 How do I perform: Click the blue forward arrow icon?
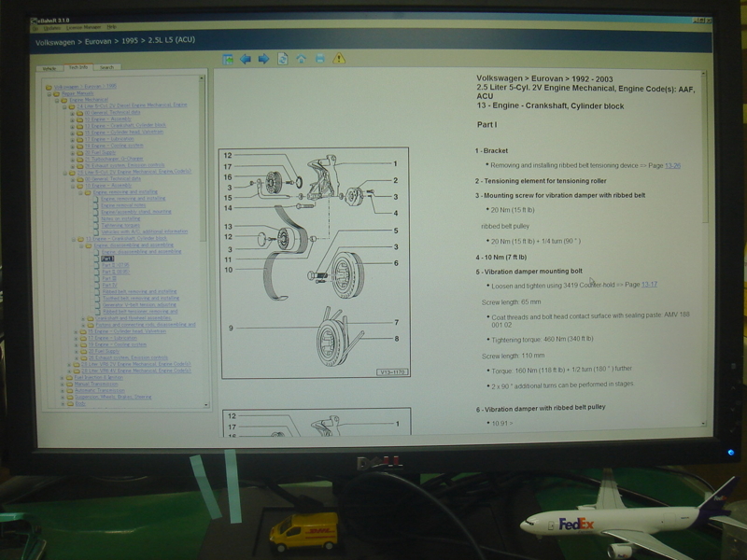coord(263,59)
